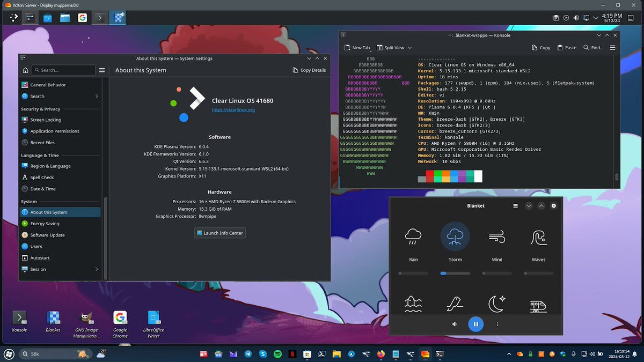Select the Waves sound in Blanket
The image size is (644, 362).
point(538,237)
